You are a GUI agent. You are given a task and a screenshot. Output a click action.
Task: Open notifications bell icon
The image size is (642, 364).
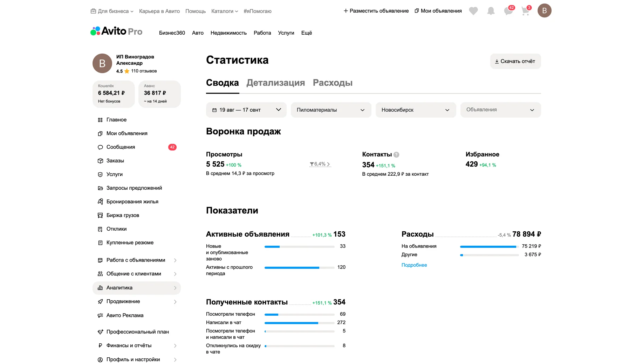pos(491,11)
